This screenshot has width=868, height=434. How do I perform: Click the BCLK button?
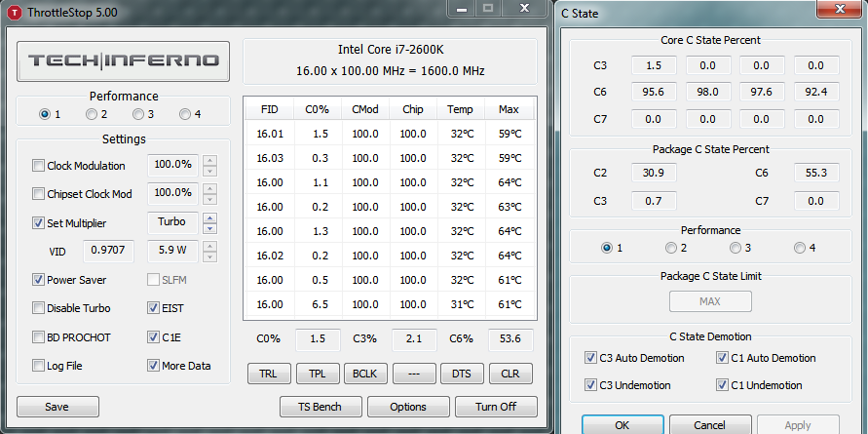[x=364, y=374]
